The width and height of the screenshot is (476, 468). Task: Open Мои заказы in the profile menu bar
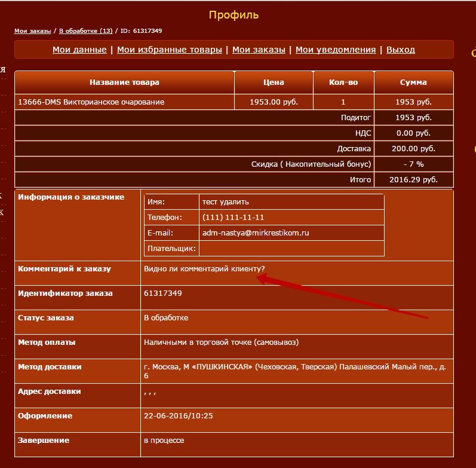pos(259,50)
